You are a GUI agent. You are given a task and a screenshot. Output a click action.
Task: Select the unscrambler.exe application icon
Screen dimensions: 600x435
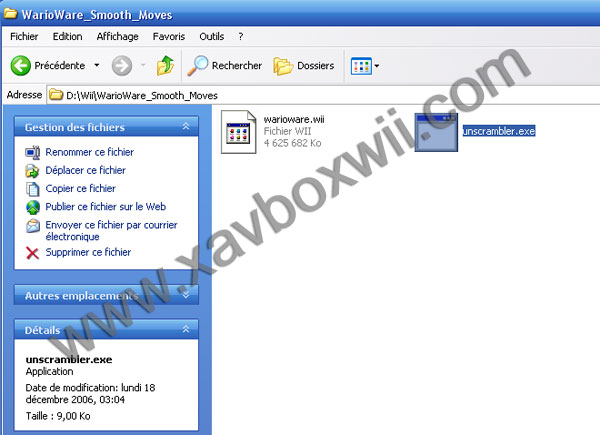click(436, 132)
